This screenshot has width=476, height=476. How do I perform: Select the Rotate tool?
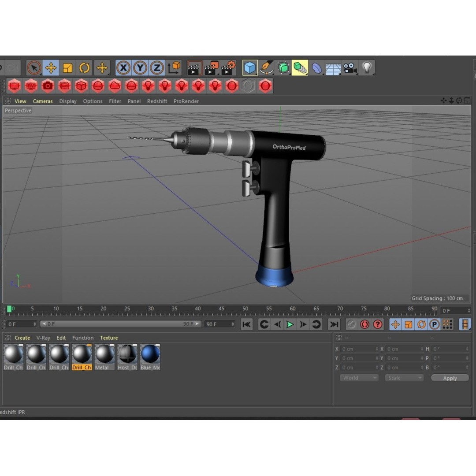click(84, 67)
